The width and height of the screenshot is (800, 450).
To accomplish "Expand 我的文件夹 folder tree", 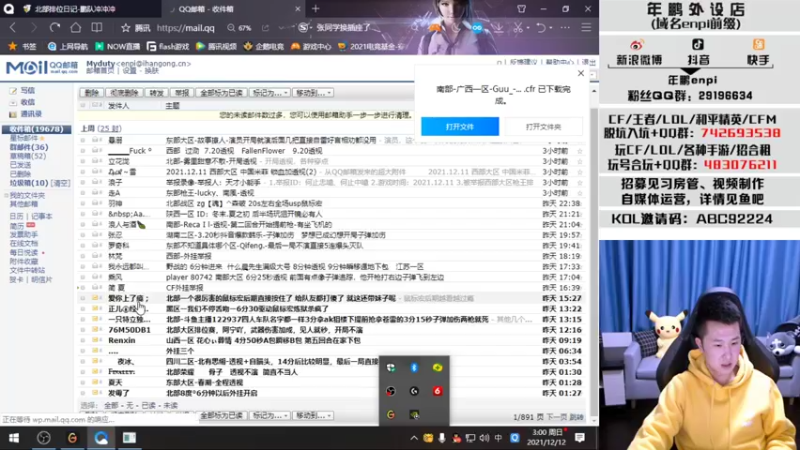I will (6, 195).
